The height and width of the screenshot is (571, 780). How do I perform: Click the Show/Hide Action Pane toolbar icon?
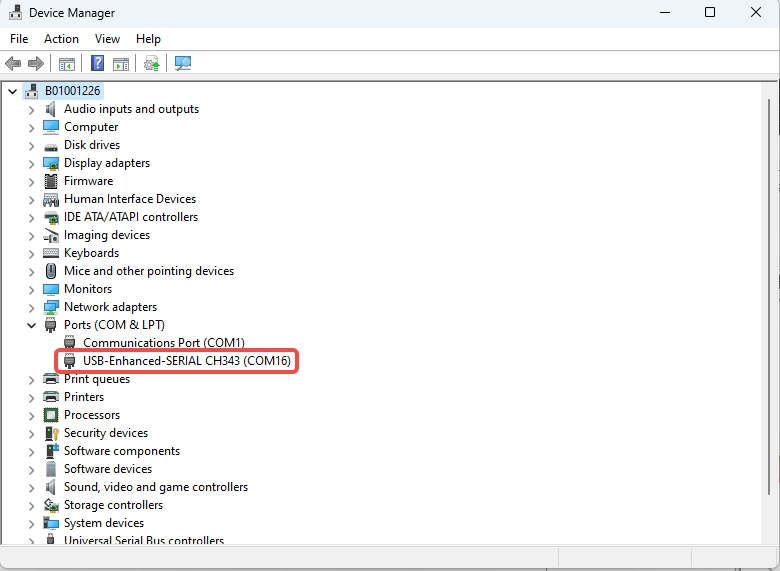(121, 64)
